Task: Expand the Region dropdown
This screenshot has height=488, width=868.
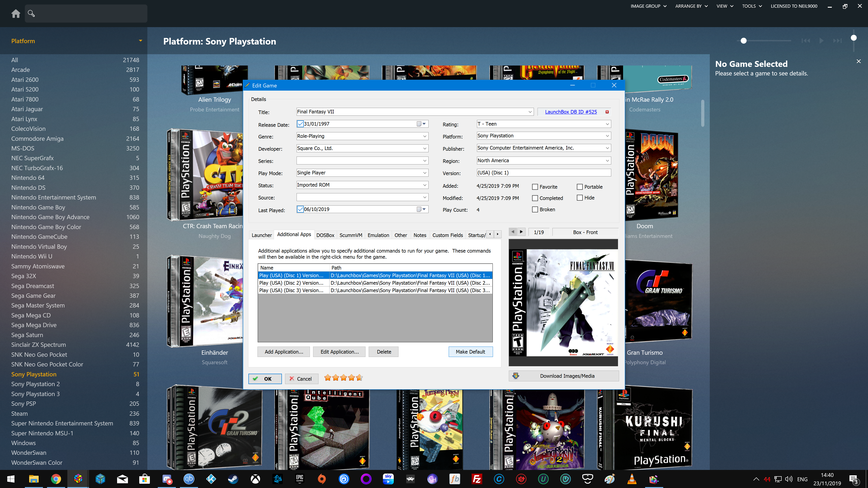Action: tap(607, 161)
